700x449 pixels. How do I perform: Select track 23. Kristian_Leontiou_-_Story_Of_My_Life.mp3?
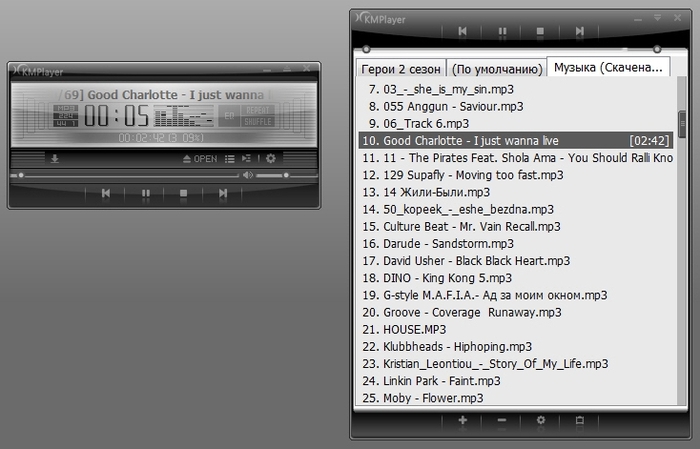[516, 364]
